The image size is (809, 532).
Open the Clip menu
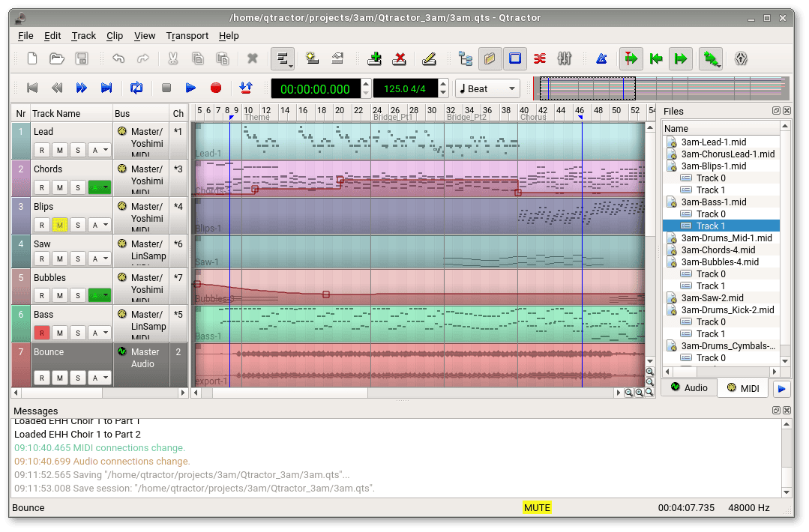click(115, 35)
